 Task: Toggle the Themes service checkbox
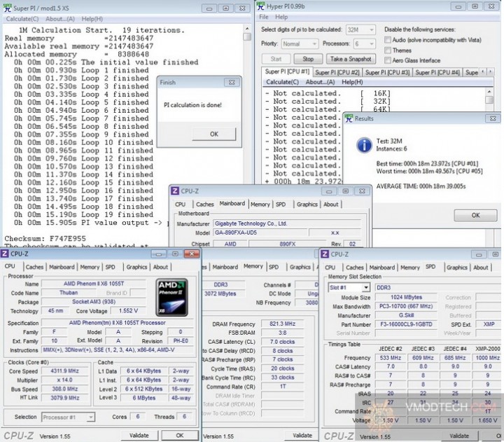coord(388,50)
